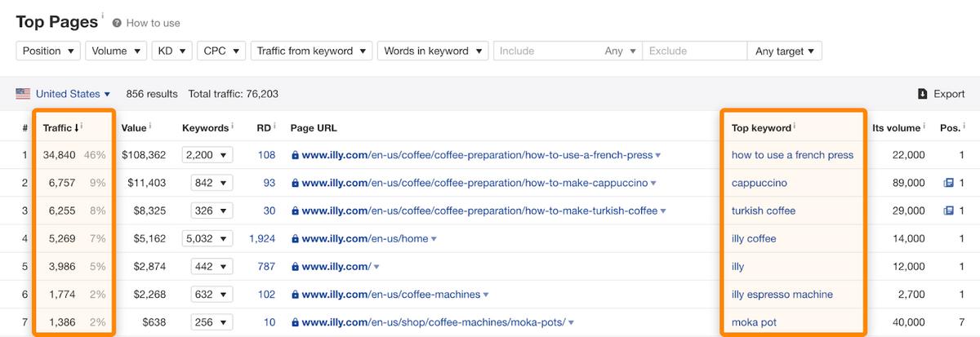Click the Export download icon
The image size is (980, 337).
pyautogui.click(x=922, y=94)
